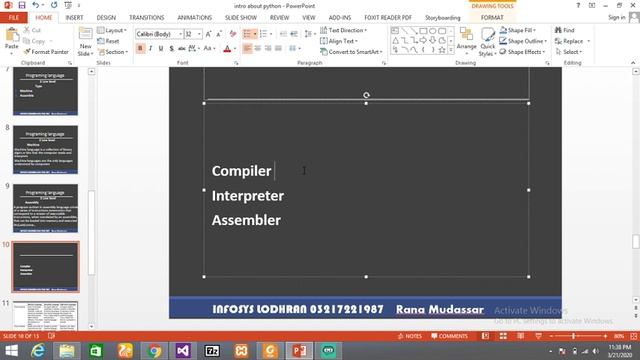Screen dimensions: 640x360
Task: Toggle bullet list formatting
Action: tap(247, 34)
